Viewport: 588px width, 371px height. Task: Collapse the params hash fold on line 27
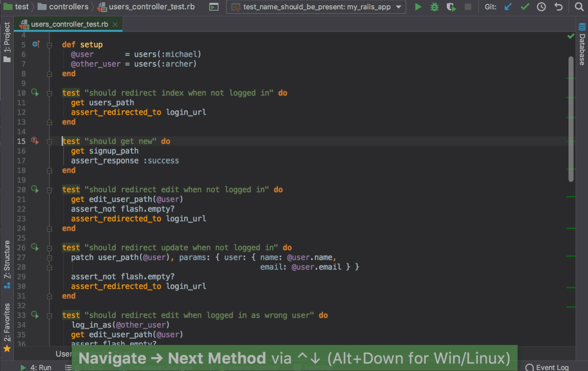(x=49, y=257)
